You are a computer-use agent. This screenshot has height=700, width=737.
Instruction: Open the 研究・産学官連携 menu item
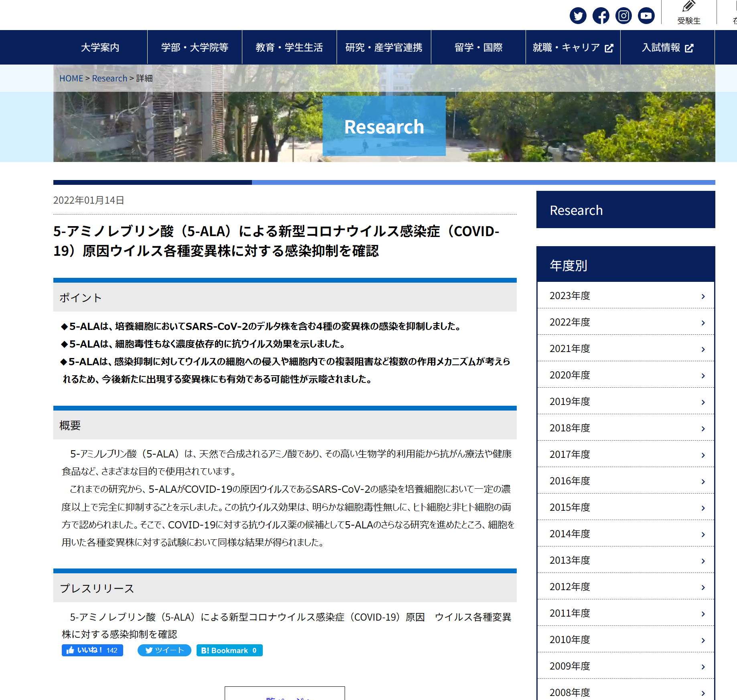384,48
